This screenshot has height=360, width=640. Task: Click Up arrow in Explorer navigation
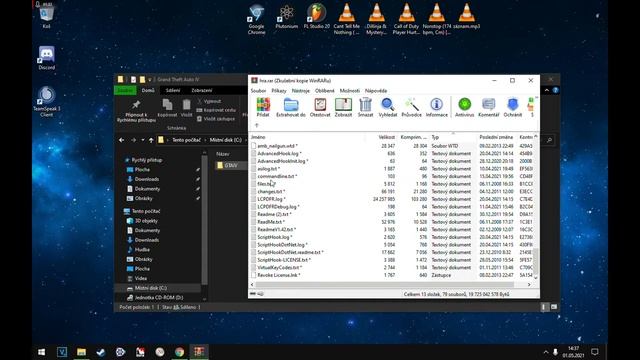151,140
